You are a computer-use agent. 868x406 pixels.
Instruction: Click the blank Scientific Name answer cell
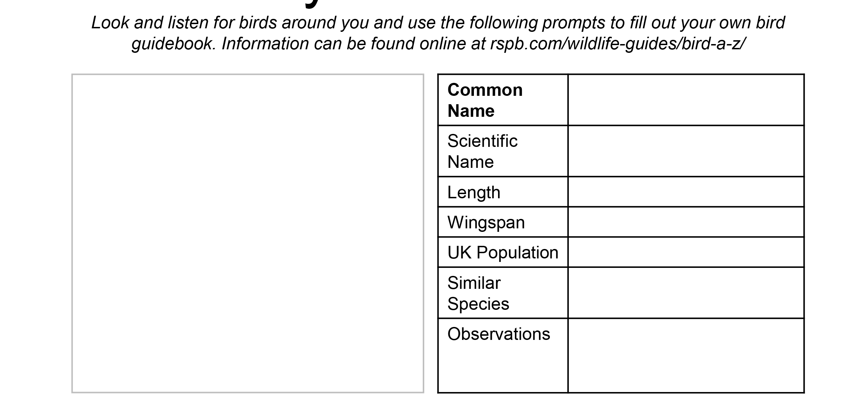tap(686, 151)
